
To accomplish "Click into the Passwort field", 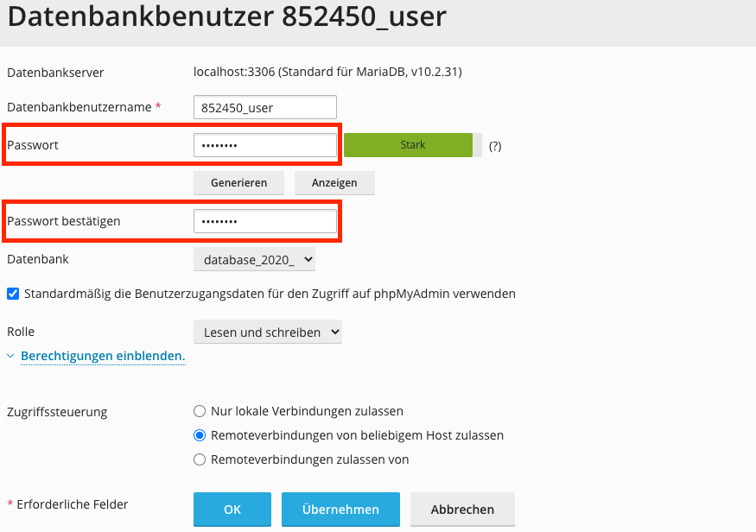I will point(265,146).
